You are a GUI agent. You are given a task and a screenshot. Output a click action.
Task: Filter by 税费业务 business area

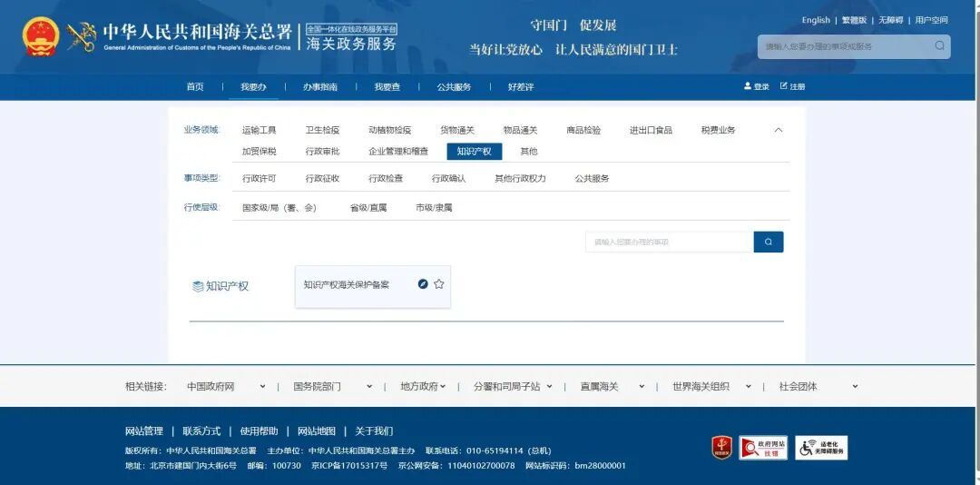[x=718, y=130]
